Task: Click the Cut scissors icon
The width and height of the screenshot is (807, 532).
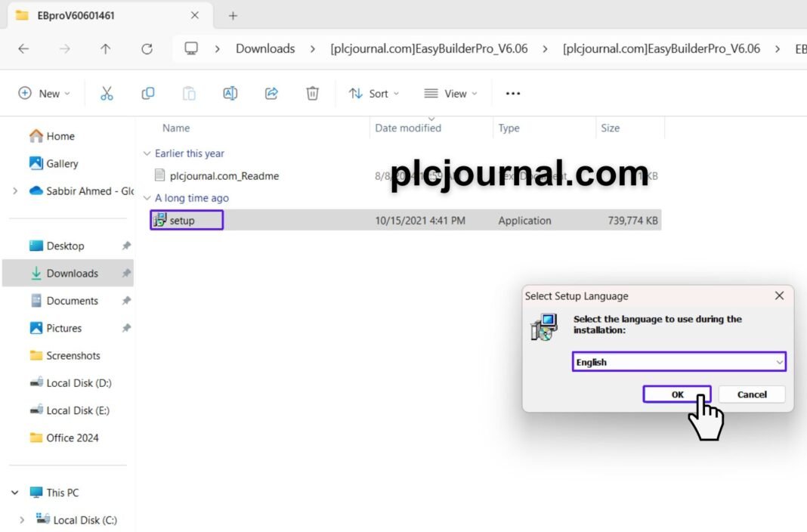Action: pyautogui.click(x=107, y=93)
